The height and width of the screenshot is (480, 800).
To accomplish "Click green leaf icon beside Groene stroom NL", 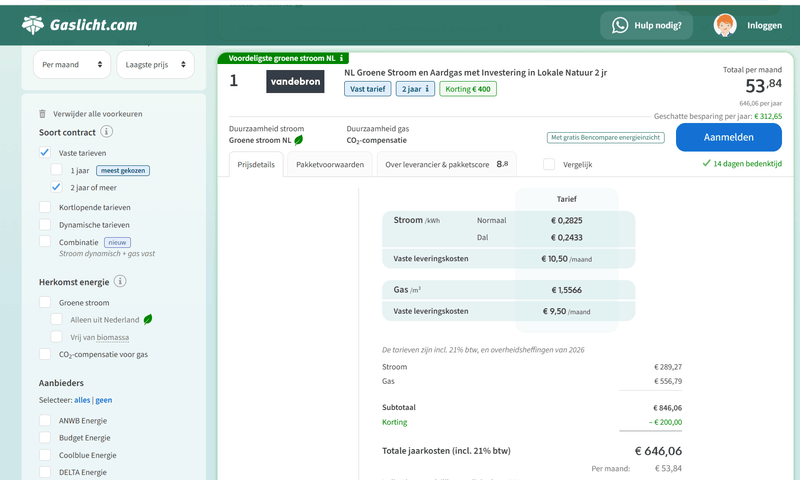I will click(299, 140).
